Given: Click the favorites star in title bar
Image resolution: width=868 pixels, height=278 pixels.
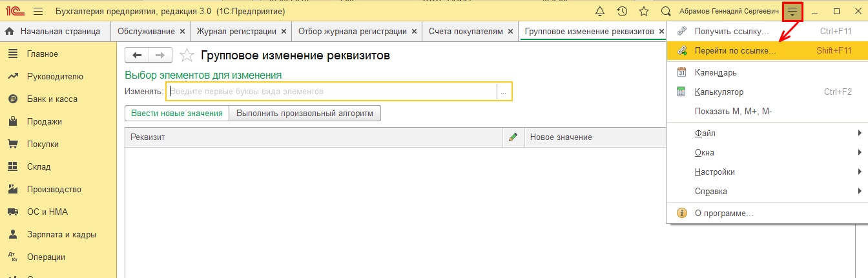Looking at the screenshot, I should (x=643, y=12).
